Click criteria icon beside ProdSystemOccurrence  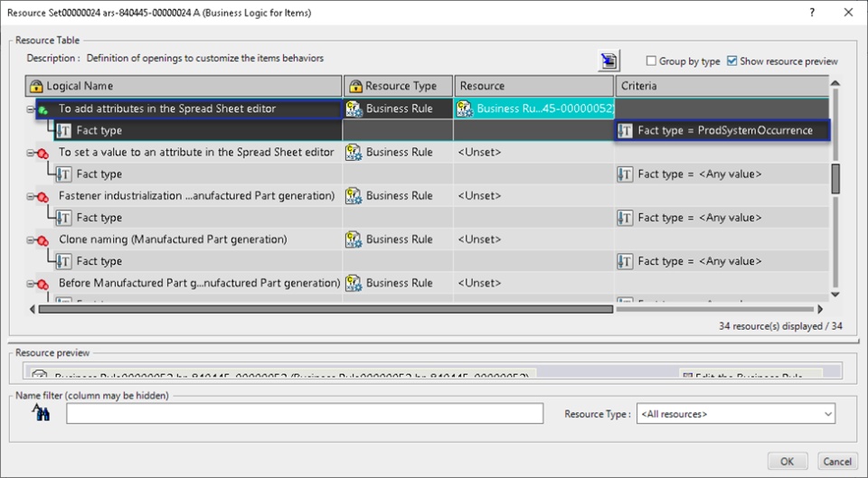pos(625,130)
